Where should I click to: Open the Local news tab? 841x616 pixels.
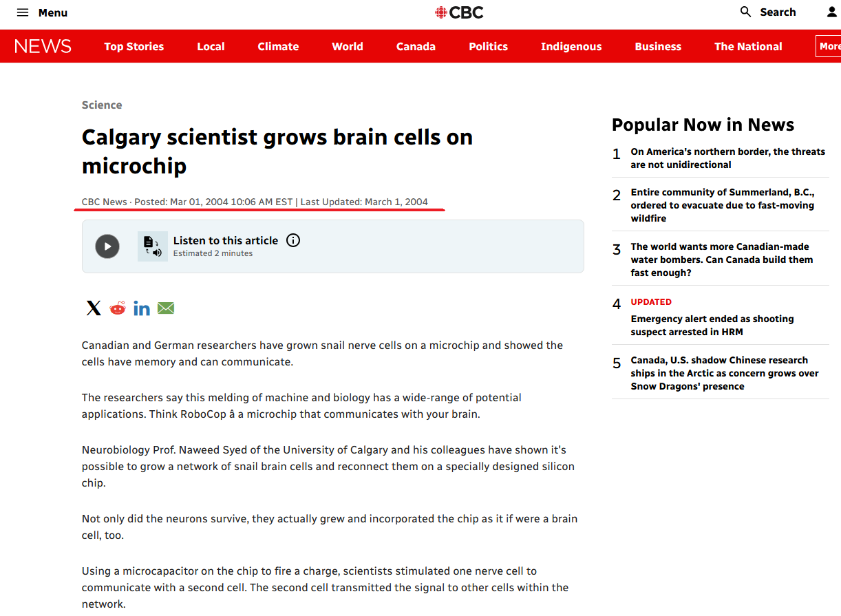click(211, 46)
